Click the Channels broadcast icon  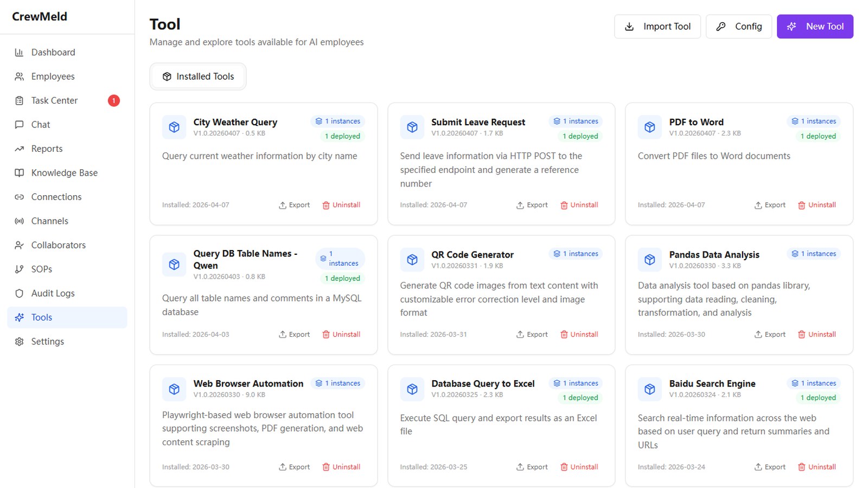pos(20,221)
